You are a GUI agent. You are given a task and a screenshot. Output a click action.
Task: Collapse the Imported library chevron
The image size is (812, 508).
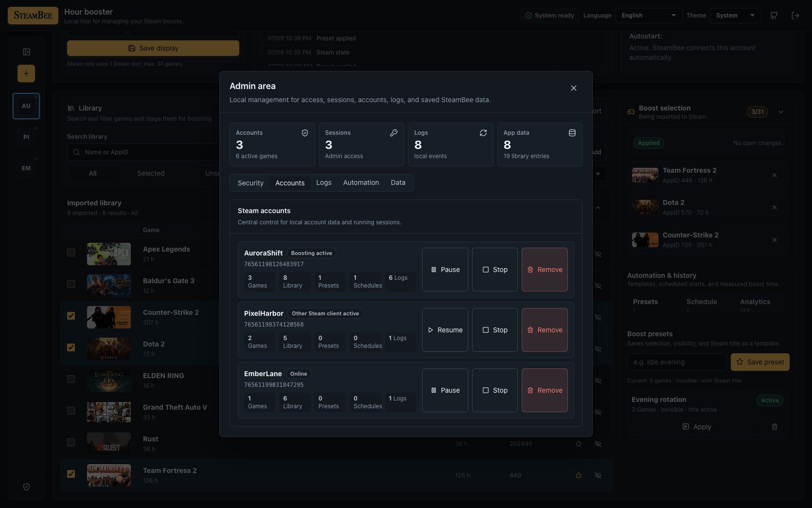[598, 208]
